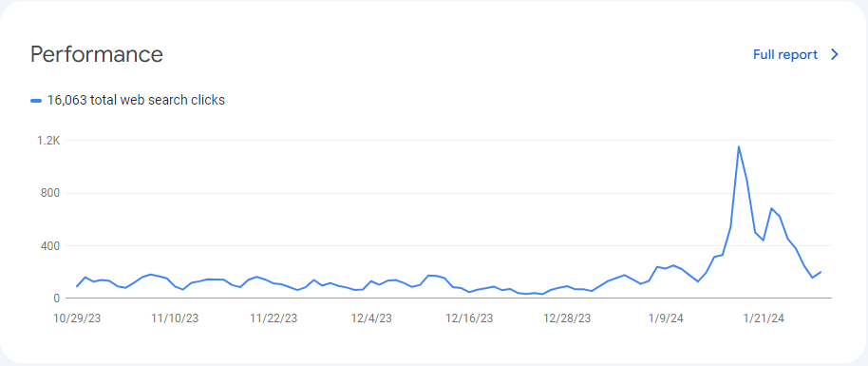
Task: Select the 16,063 total web search clicks legend
Action: pos(127,101)
